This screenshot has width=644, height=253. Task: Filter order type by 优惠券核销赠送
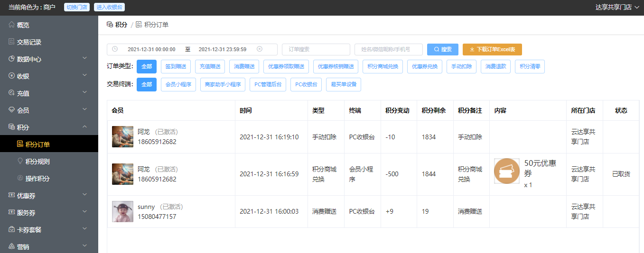336,66
